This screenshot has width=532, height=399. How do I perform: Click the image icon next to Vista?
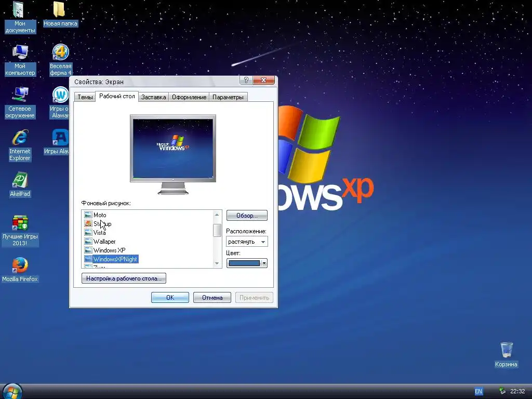pyautogui.click(x=88, y=232)
